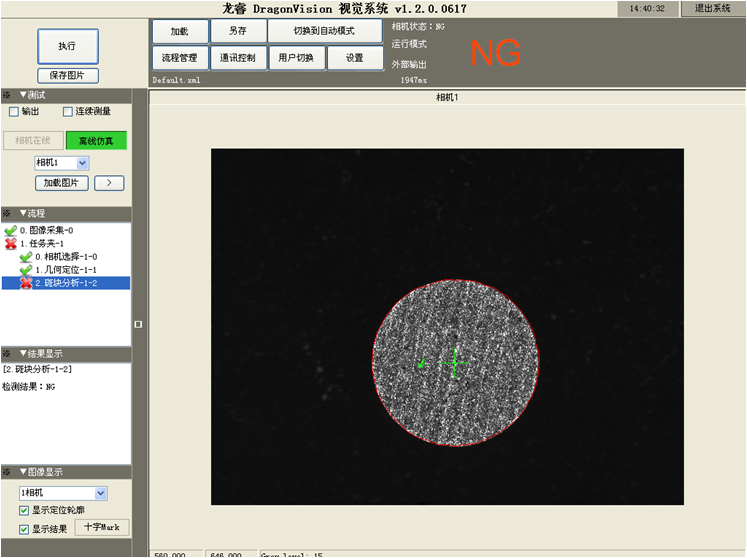Click 保存图片 to save the image

click(x=68, y=75)
